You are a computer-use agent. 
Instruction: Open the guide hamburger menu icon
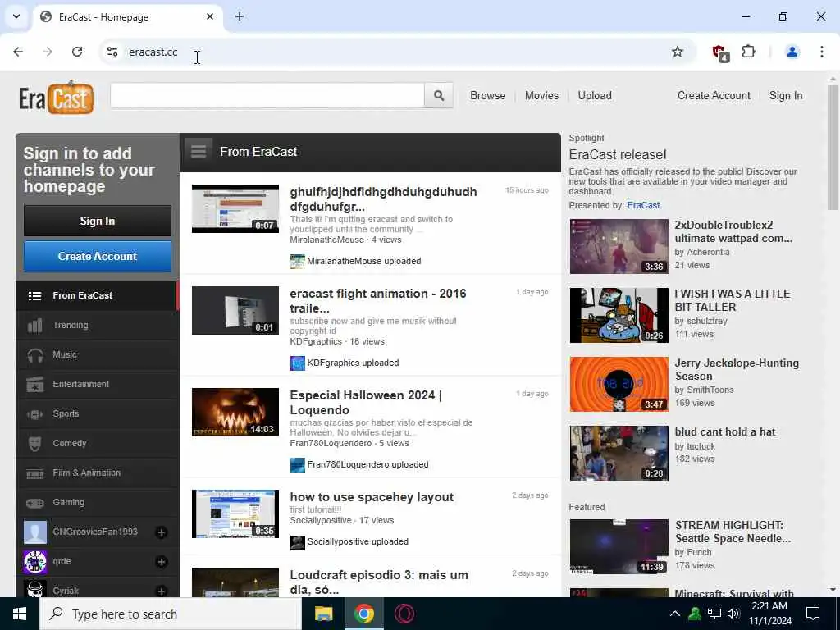[199, 152]
